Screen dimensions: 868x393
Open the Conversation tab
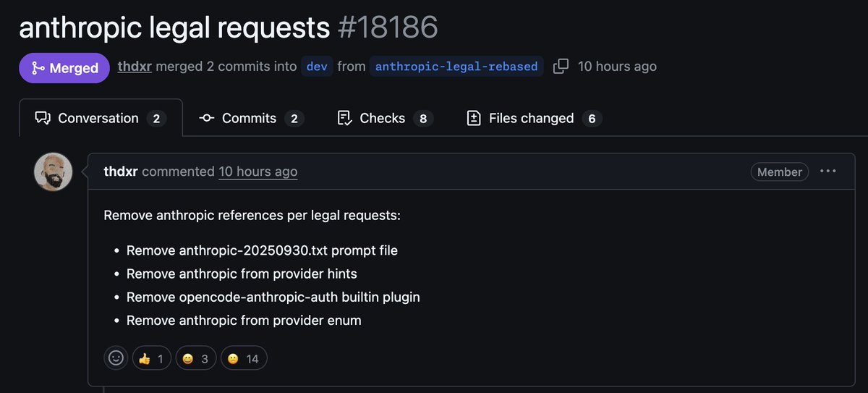[101, 118]
